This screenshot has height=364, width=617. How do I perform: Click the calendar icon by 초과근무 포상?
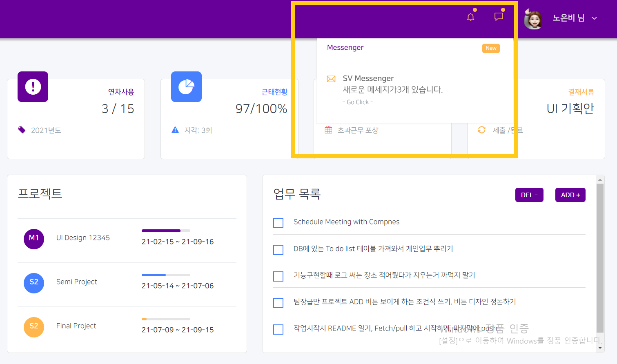tap(328, 130)
